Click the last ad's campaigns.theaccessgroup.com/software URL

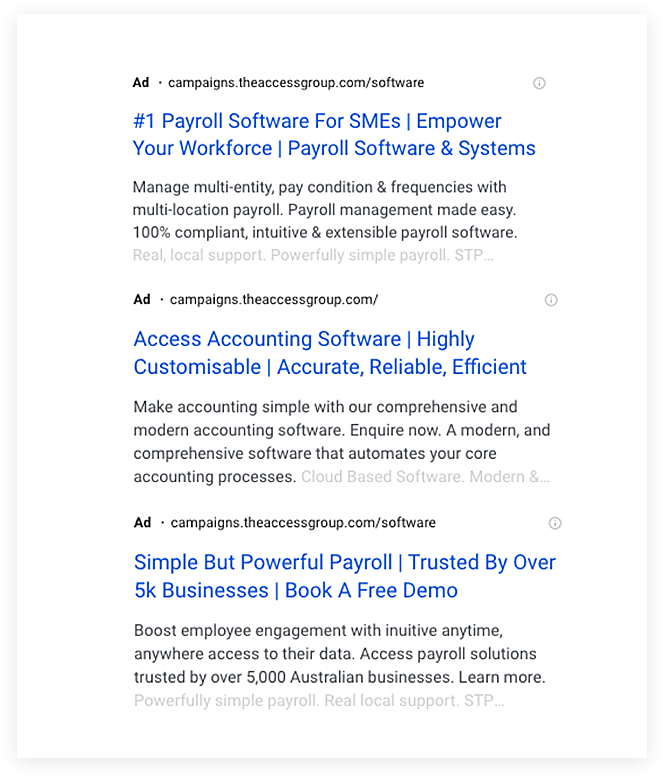[303, 522]
